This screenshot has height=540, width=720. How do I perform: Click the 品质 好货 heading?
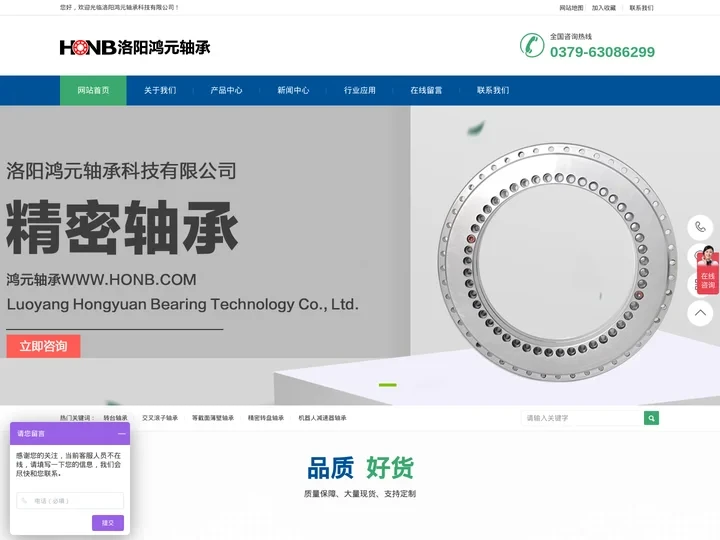[360, 468]
